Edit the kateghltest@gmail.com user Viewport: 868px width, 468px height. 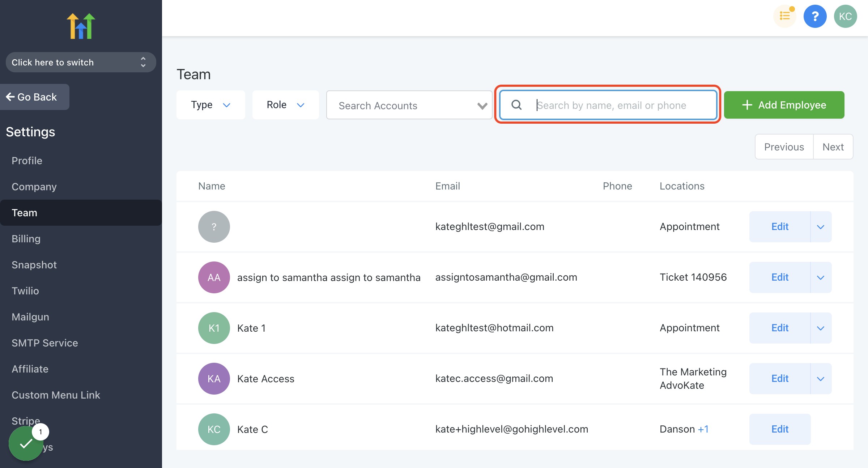[780, 227]
